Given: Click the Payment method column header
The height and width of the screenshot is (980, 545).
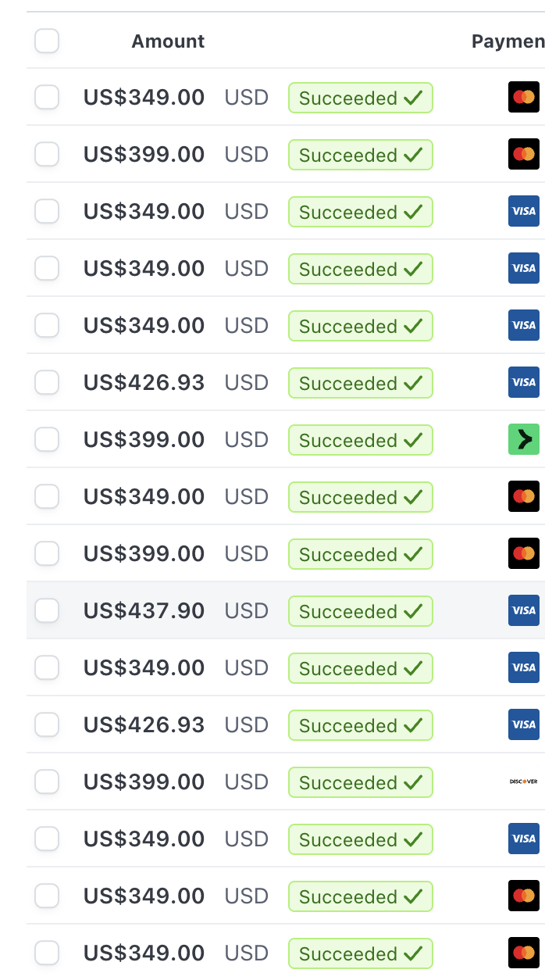Looking at the screenshot, I should (508, 41).
